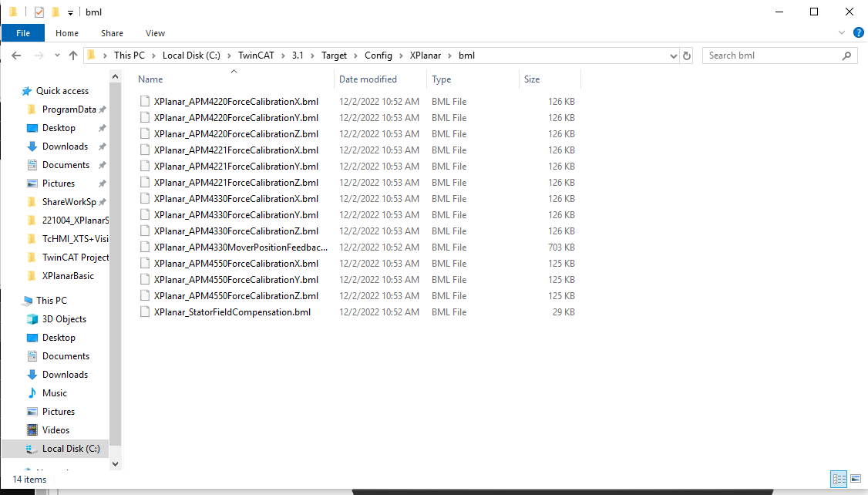Sort by Size column header
Image resolution: width=868 pixels, height=495 pixels.
[x=531, y=79]
